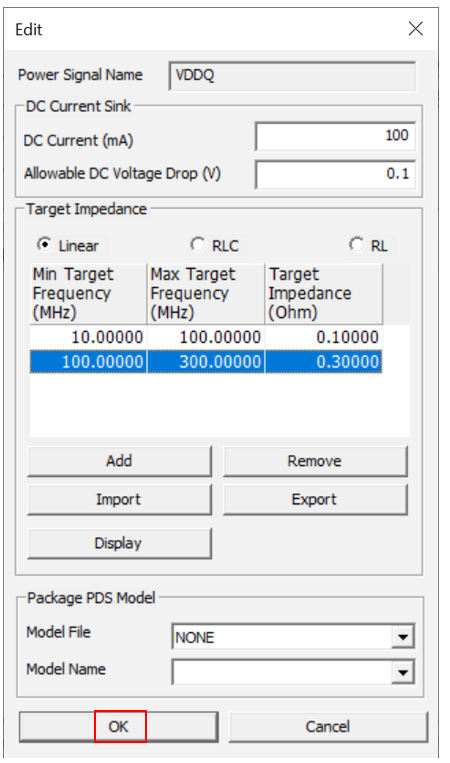This screenshot has width=450, height=763.
Task: Select the highlighted 300.00000 max frequency cell
Action: tap(206, 362)
